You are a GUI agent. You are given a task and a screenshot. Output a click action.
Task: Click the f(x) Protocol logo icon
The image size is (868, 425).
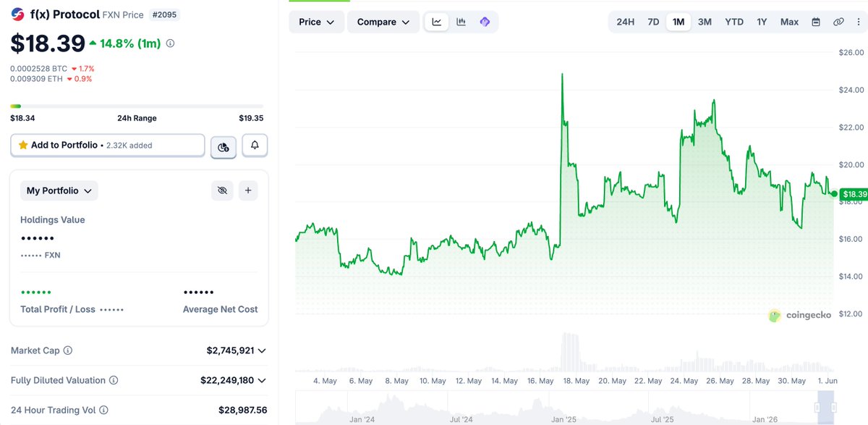[17, 14]
